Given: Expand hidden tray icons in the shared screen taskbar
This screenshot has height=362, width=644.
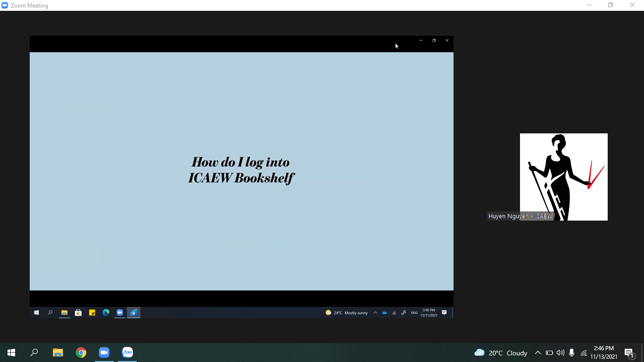Looking at the screenshot, I should coord(375,313).
